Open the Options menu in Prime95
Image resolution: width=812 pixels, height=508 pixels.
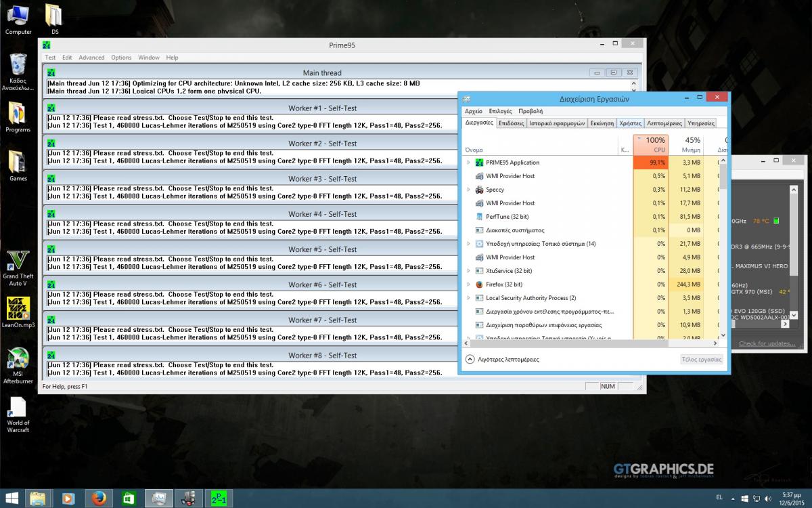(121, 58)
